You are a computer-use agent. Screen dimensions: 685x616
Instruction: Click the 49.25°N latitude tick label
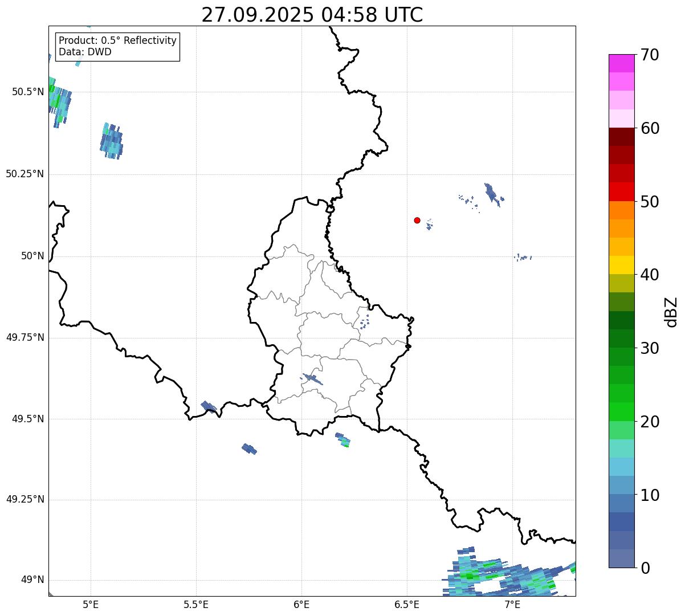[x=25, y=500]
